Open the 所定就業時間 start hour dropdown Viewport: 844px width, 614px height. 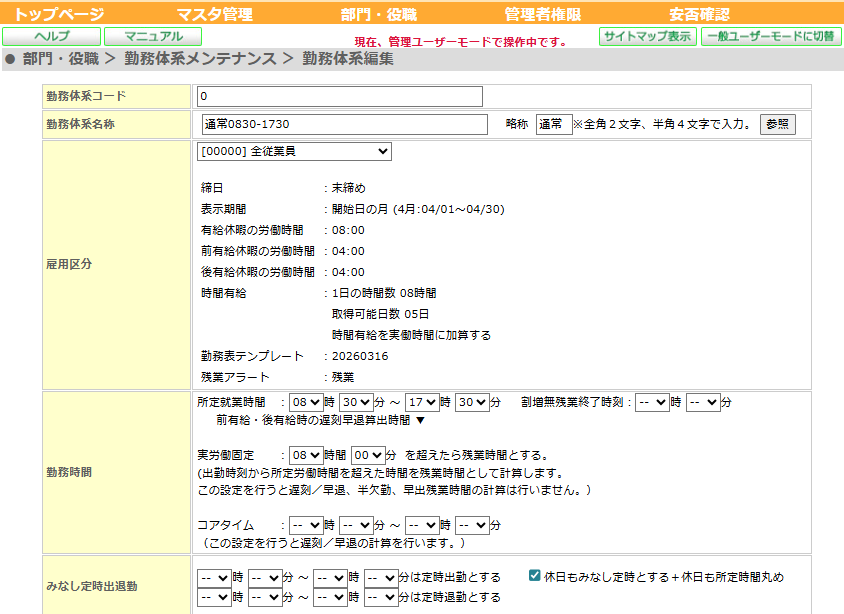click(304, 402)
